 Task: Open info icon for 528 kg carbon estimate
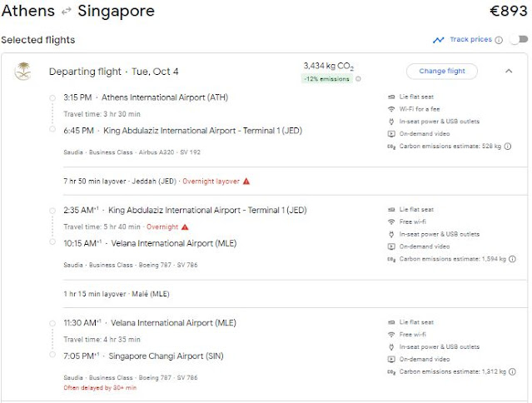(508, 147)
